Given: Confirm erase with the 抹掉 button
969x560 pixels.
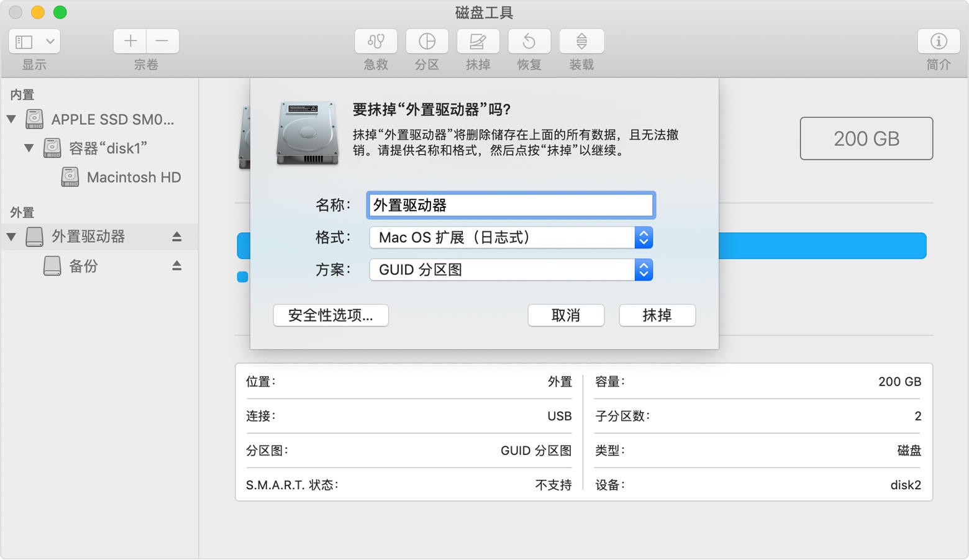Looking at the screenshot, I should (657, 315).
